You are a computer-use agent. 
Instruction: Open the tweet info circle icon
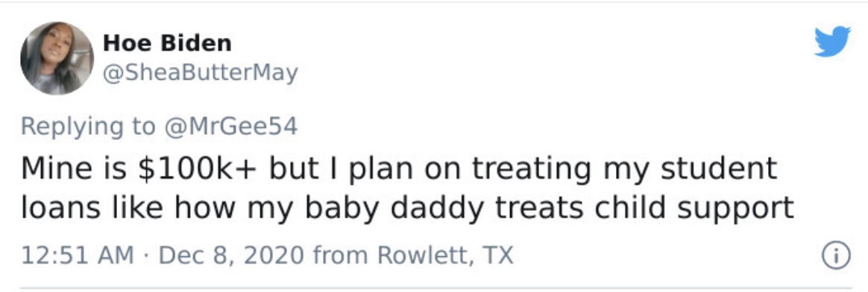[x=836, y=256]
